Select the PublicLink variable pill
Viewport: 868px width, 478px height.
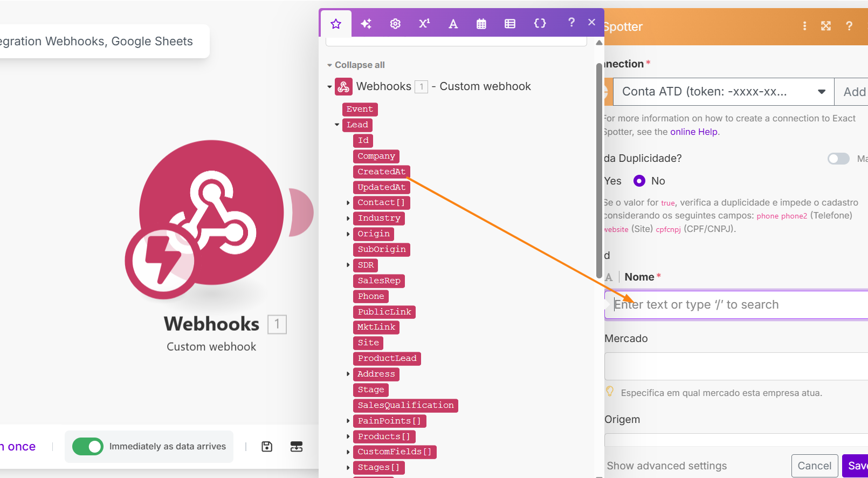pos(384,312)
